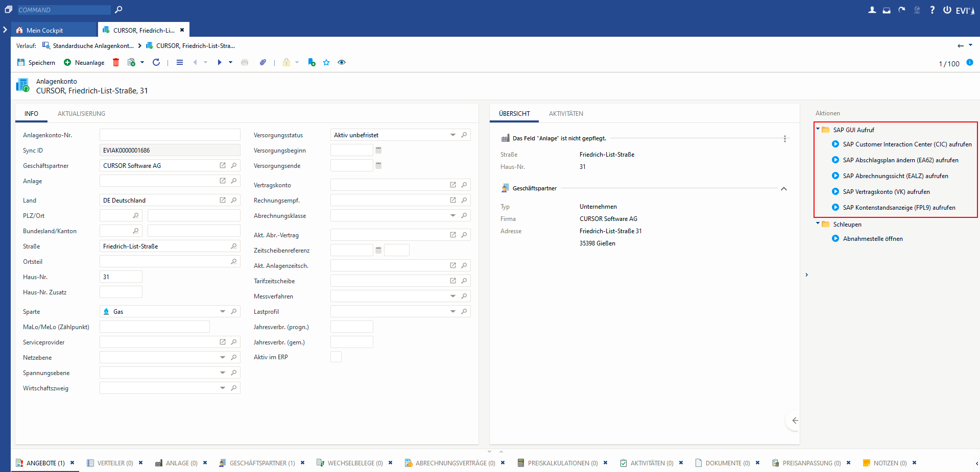The width and height of the screenshot is (980, 472).
Task: Toggle the Aktiv im ERP checkbox
Action: 336,357
